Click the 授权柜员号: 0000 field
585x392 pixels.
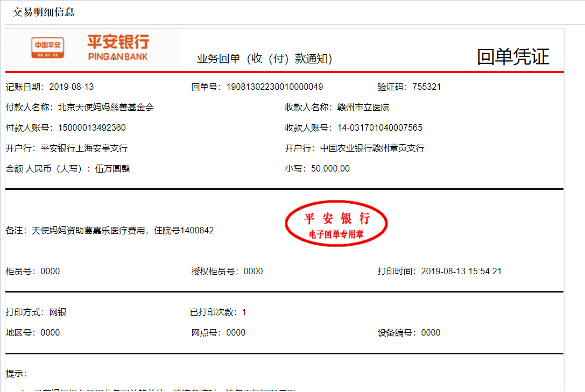click(x=227, y=271)
